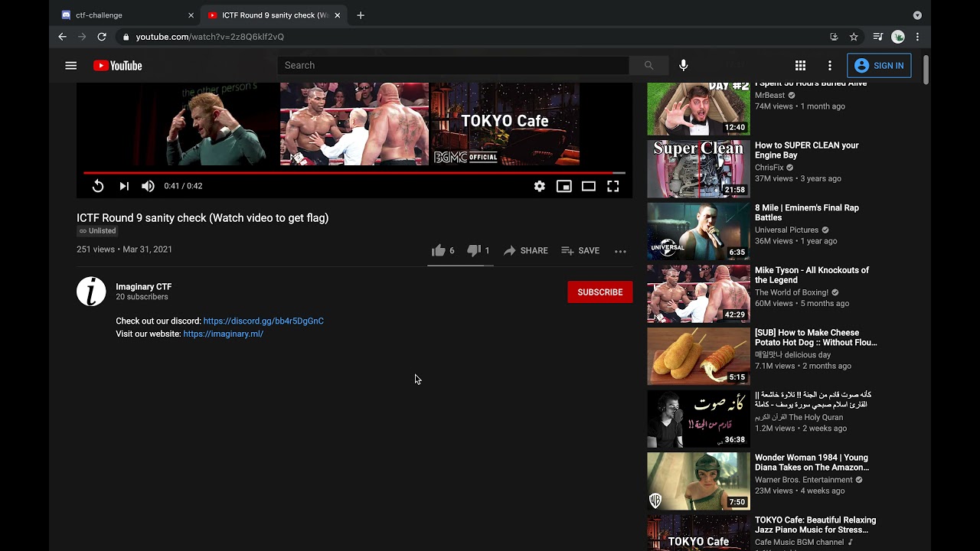Open the YouTube apps grid
Screen dimensions: 980x551
click(x=800, y=66)
